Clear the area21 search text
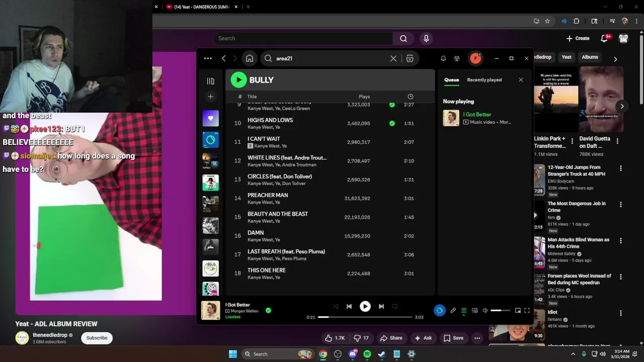This screenshot has width=644, height=362. 393,58
